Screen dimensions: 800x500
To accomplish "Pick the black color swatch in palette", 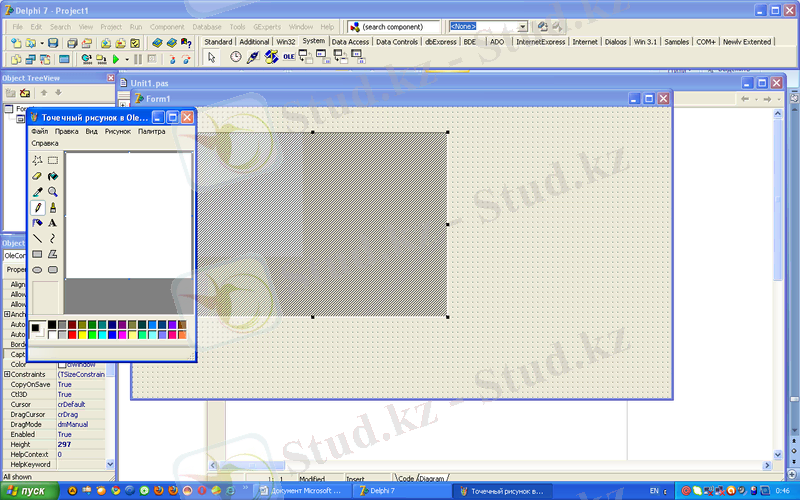I will [52, 325].
